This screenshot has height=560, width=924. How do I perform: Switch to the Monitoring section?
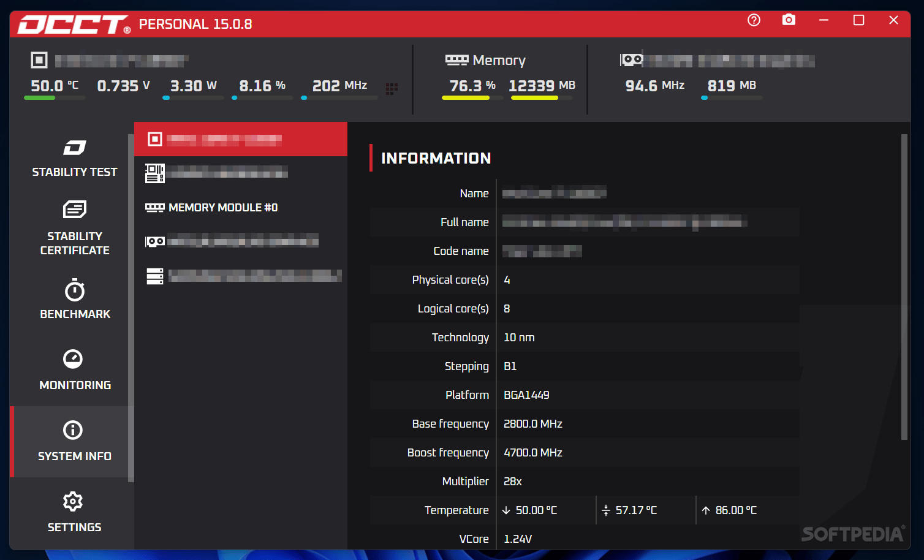pyautogui.click(x=75, y=370)
